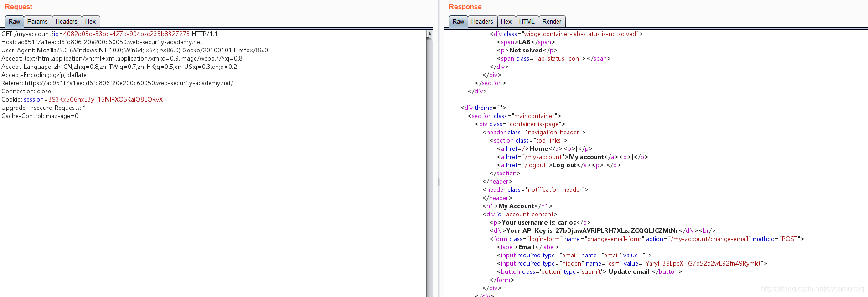
Task: Open the Response HTML tab
Action: click(x=527, y=22)
